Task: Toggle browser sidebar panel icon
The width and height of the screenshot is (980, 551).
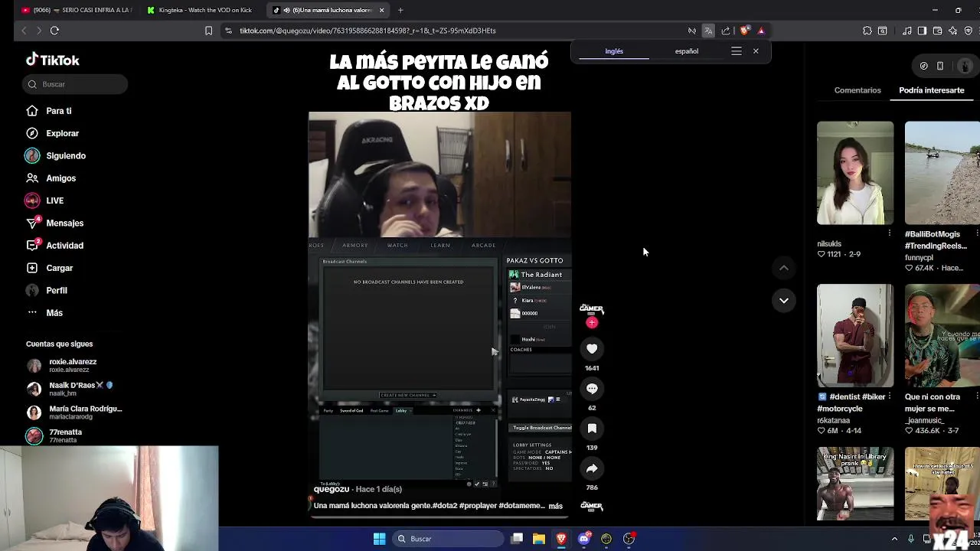Action: (922, 31)
